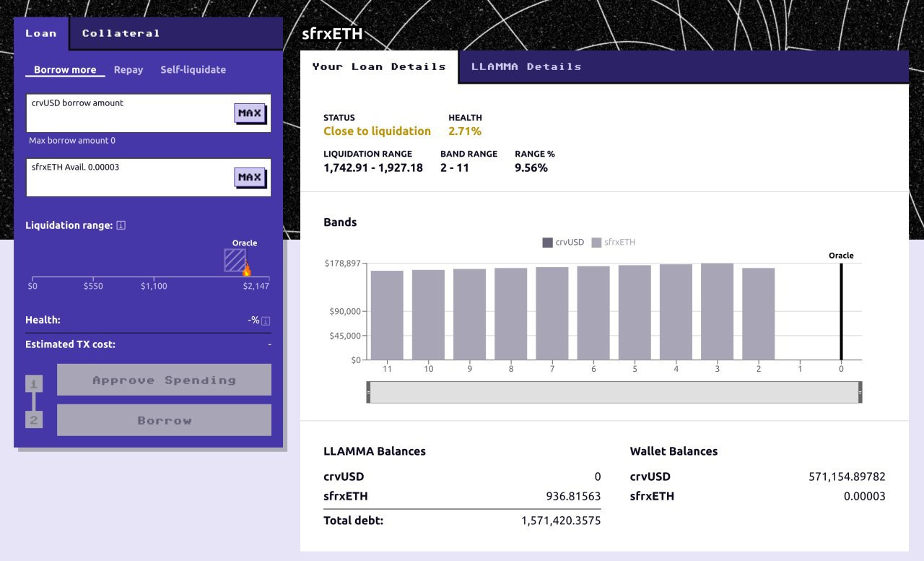Switch to the Collateral tab
The height and width of the screenshot is (561, 924).
click(x=121, y=33)
